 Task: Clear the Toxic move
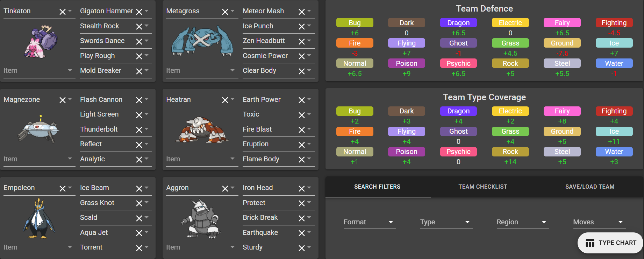tap(302, 115)
